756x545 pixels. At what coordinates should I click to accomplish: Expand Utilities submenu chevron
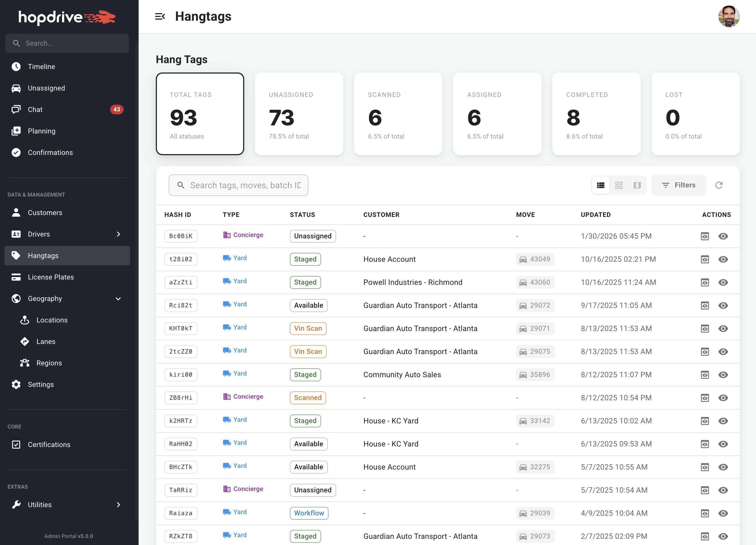tap(118, 505)
